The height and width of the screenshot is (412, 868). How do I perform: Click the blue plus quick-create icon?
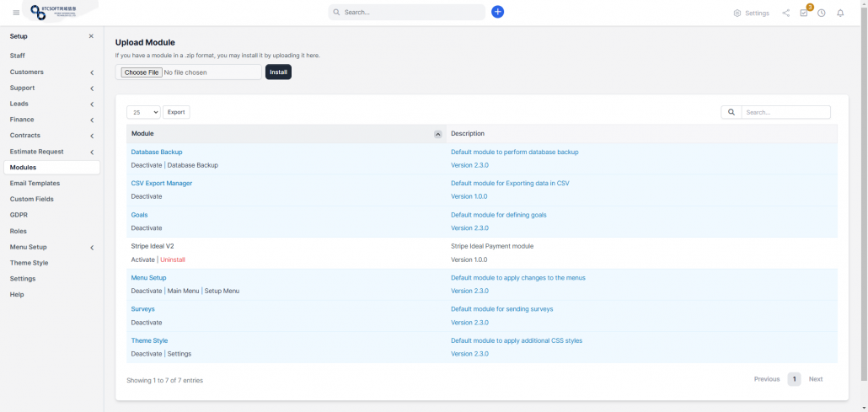point(497,12)
